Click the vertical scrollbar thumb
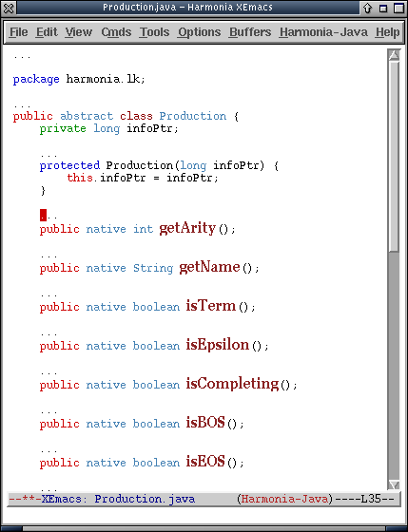The image size is (408, 532). point(394,157)
